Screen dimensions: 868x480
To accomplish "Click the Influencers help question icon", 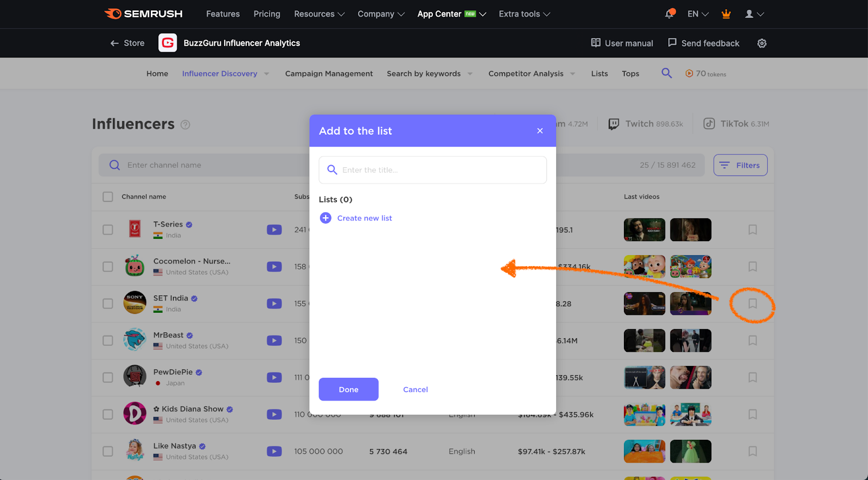I will tap(185, 124).
